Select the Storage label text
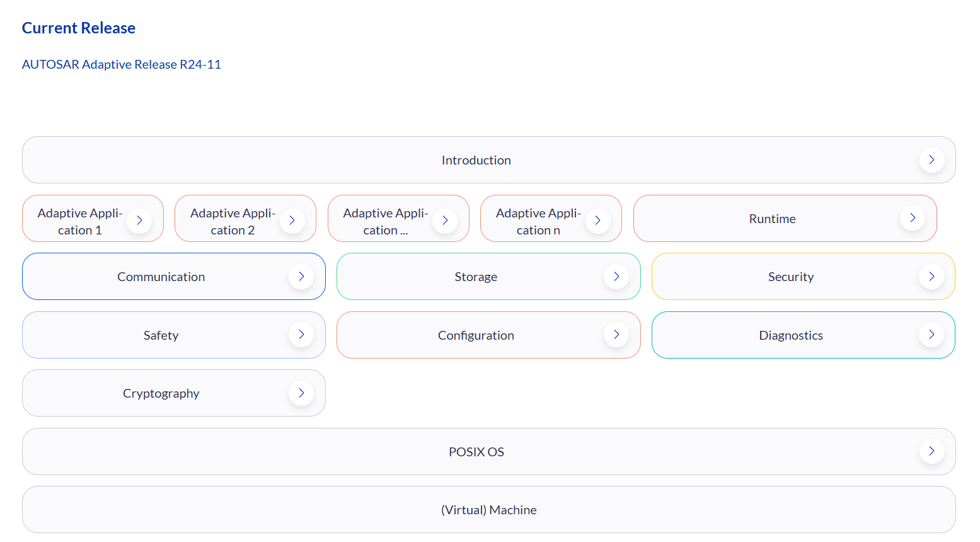The width and height of the screenshot is (980, 542). (476, 277)
